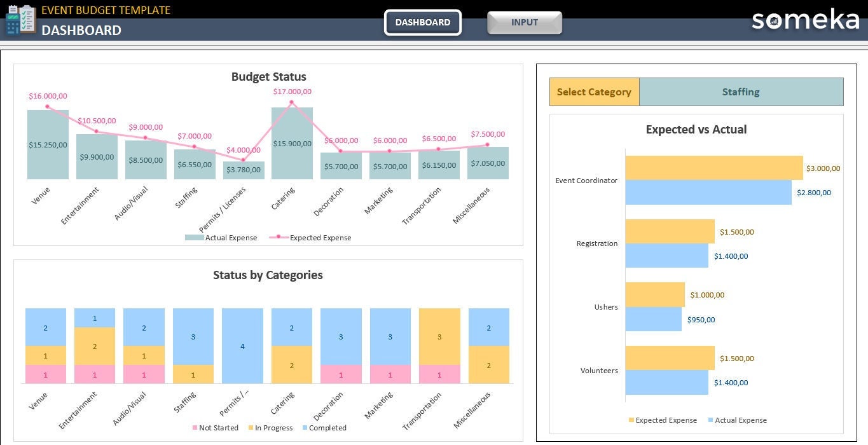Click the Select Category label cell
This screenshot has height=445, width=868.
click(x=594, y=92)
